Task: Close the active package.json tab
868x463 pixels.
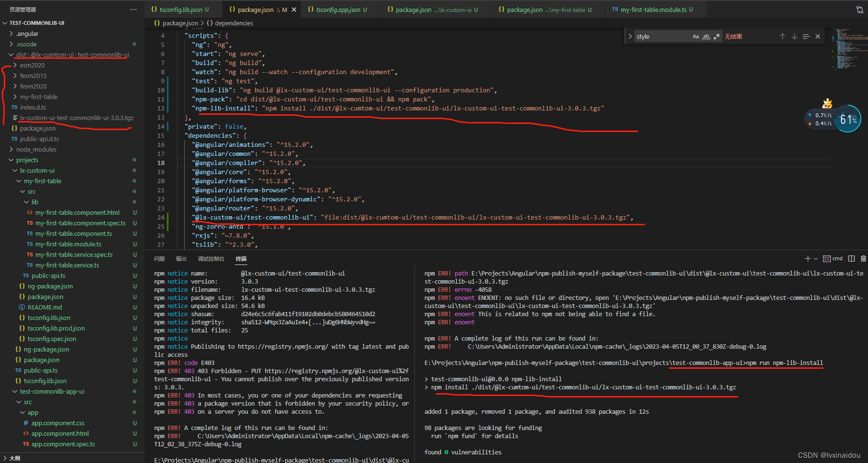Action: click(x=294, y=10)
